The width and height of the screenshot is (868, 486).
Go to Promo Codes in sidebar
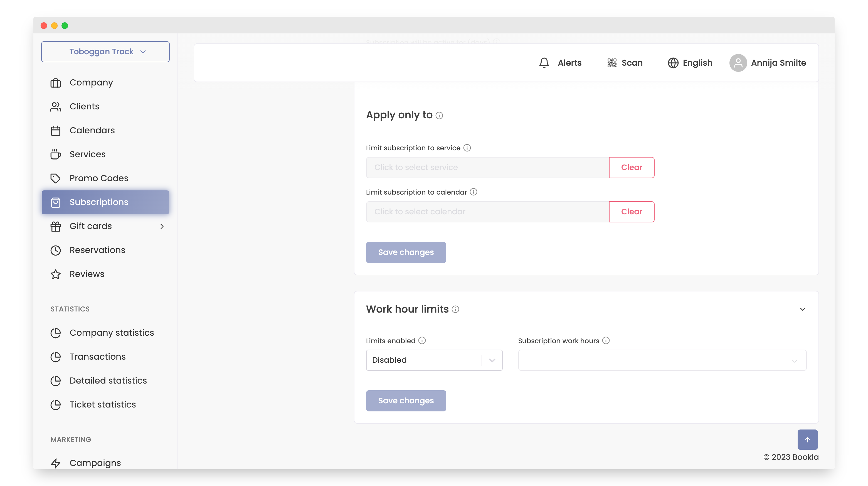[x=99, y=178]
